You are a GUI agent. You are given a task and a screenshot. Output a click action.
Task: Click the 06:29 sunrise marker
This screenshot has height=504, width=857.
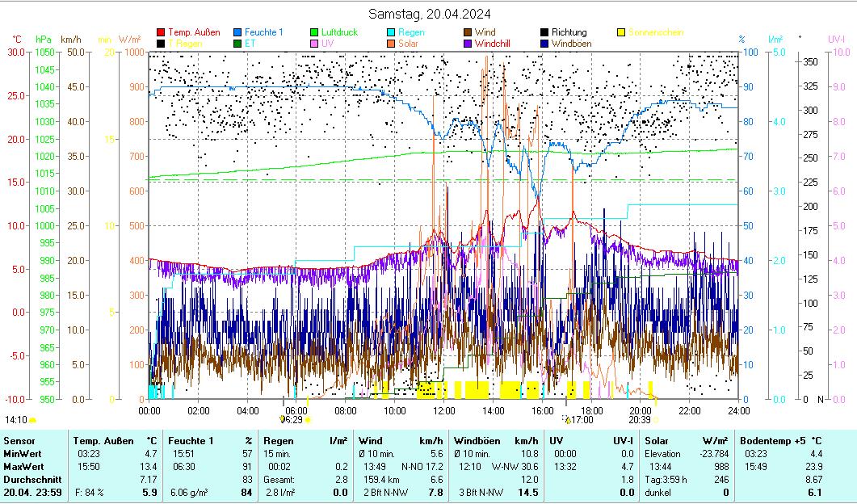[x=291, y=420]
